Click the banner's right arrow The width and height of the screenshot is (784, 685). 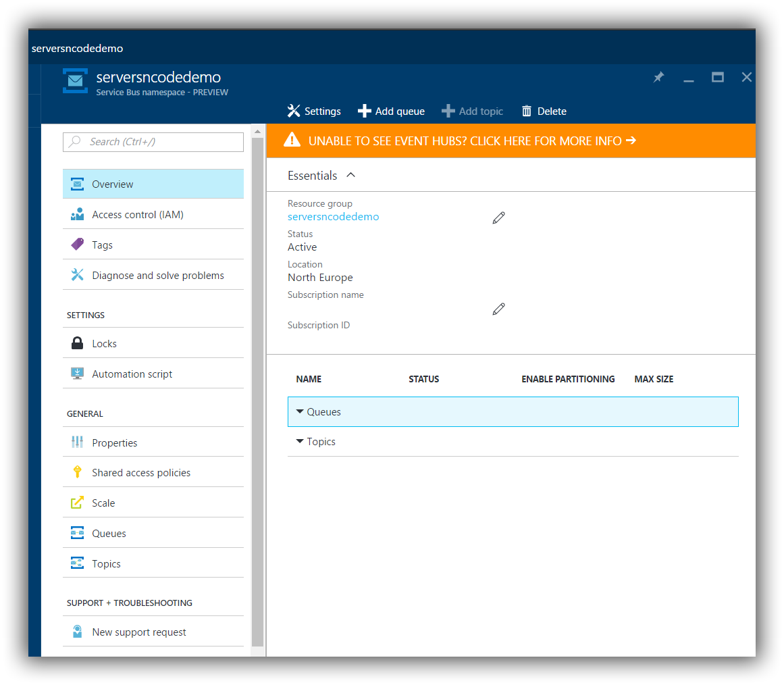coord(631,140)
